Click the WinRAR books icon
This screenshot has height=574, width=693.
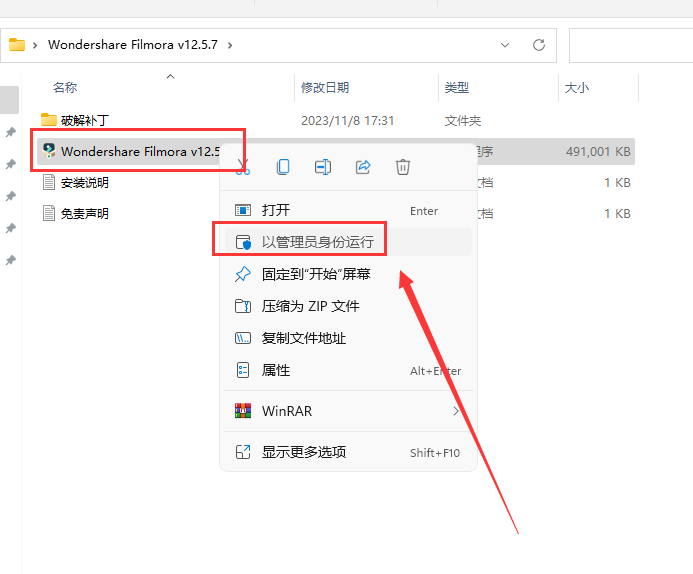coord(243,411)
